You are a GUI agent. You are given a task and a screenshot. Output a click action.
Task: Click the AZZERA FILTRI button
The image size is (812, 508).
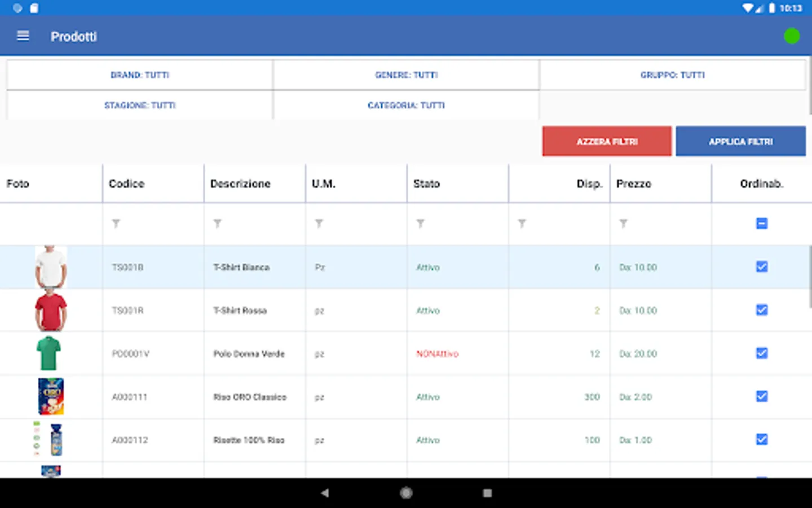coord(607,141)
